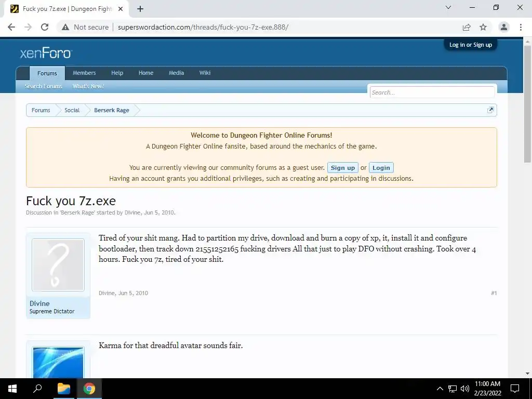Click the XenForo logo
This screenshot has height=399, width=532.
click(46, 53)
